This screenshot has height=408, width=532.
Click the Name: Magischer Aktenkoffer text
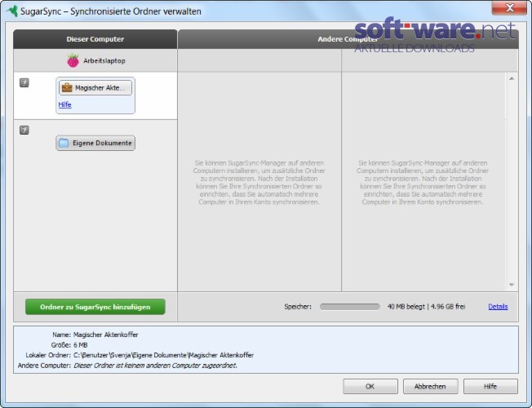point(95,335)
